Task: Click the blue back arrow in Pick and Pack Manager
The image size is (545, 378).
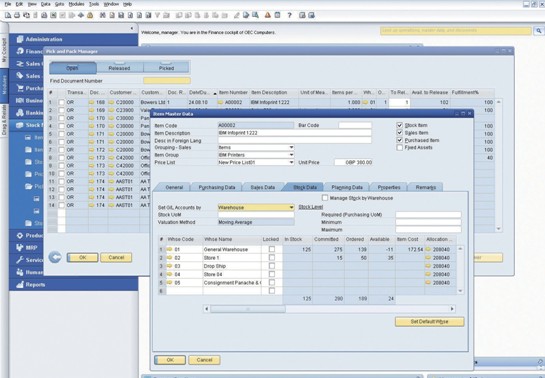Action: [55, 257]
